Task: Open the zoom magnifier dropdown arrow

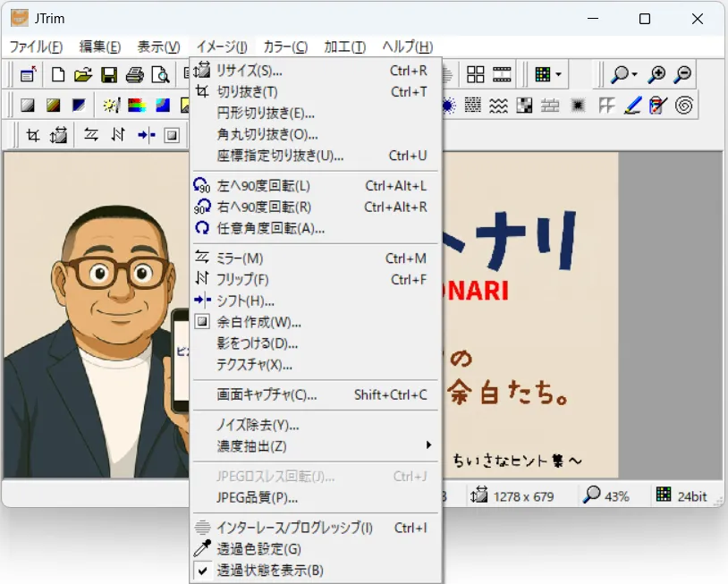Action: coord(635,75)
